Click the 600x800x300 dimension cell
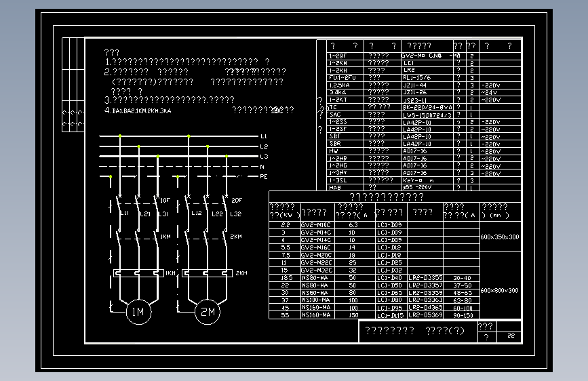Viewport: 588px width, 381px height. pos(500,290)
